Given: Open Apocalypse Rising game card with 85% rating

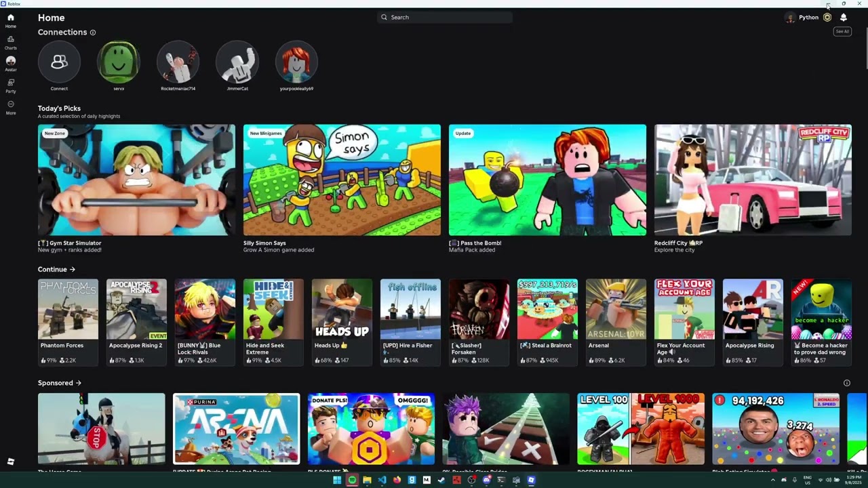Looking at the screenshot, I should pos(753,322).
